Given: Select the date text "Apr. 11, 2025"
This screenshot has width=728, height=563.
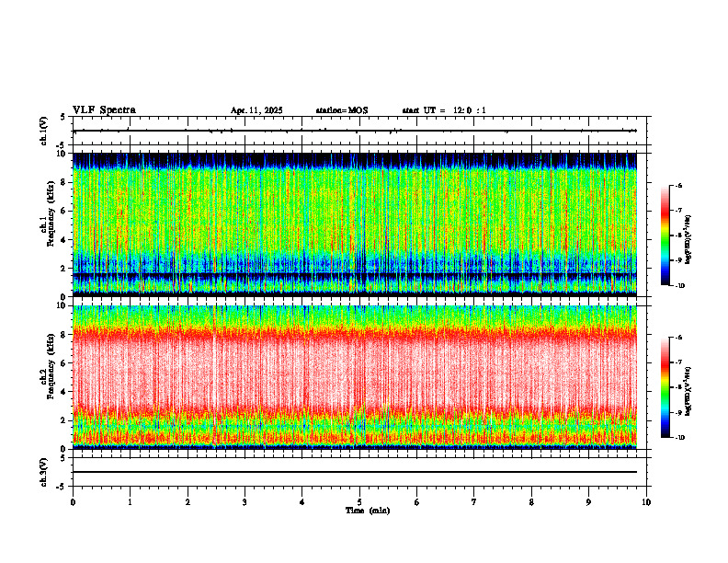Looking at the screenshot, I should pos(256,110).
